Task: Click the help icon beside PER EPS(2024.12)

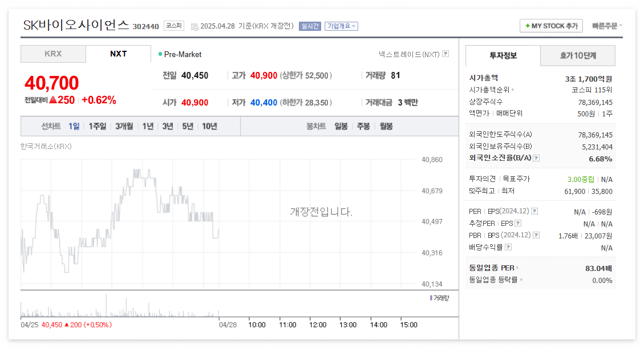Action: [534, 211]
